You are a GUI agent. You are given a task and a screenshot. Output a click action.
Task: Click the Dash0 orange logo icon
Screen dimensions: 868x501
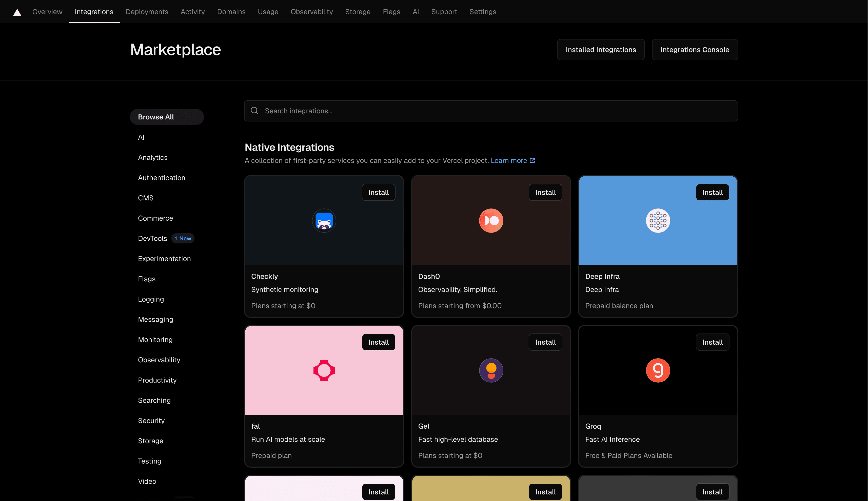(491, 221)
